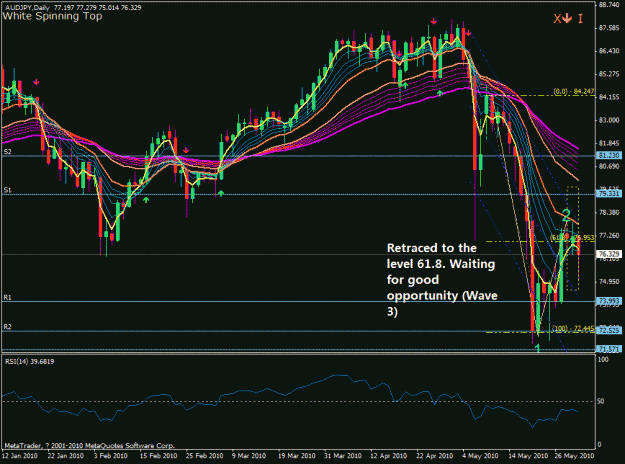
Task: Click the 9 Mar 2010 date label
Action: pyautogui.click(x=249, y=455)
